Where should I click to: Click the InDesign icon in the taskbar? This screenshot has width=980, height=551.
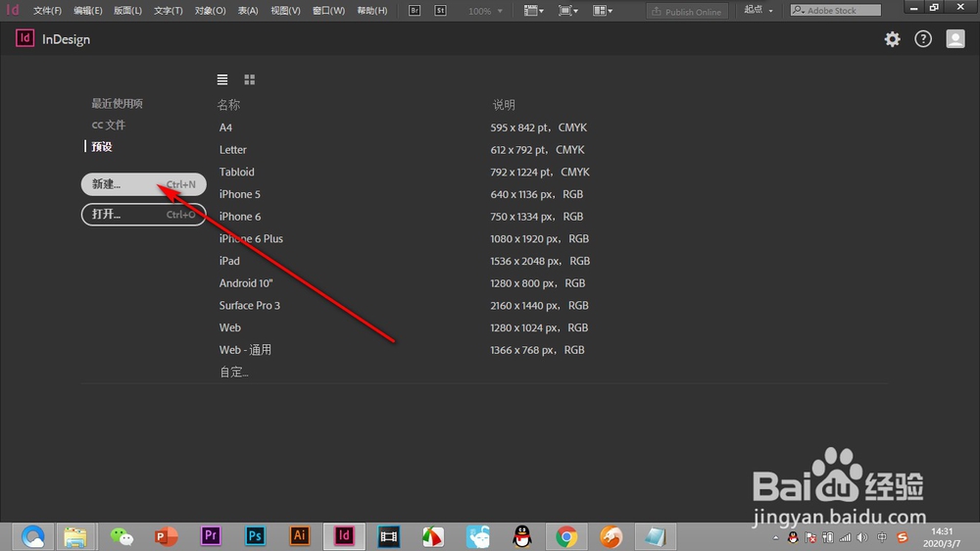click(x=344, y=536)
